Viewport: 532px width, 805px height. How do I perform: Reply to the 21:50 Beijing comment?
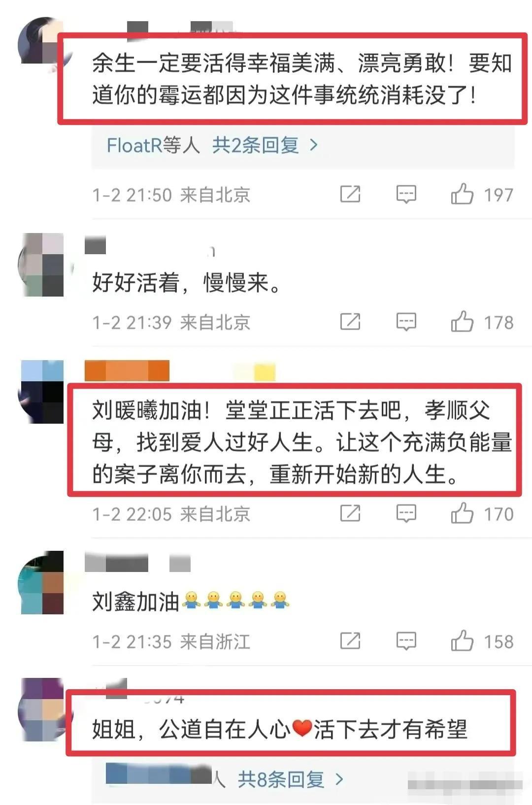pyautogui.click(x=406, y=194)
